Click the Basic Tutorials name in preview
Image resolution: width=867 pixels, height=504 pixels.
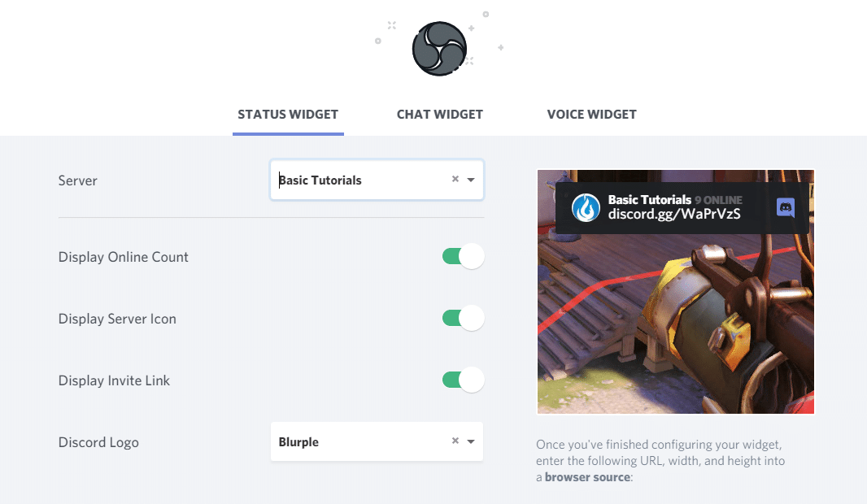tap(649, 199)
